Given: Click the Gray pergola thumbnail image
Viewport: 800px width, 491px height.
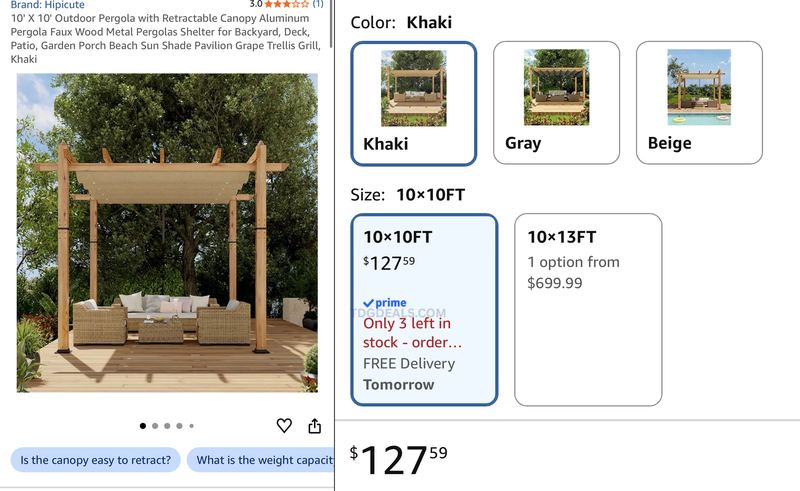Looking at the screenshot, I should click(557, 87).
